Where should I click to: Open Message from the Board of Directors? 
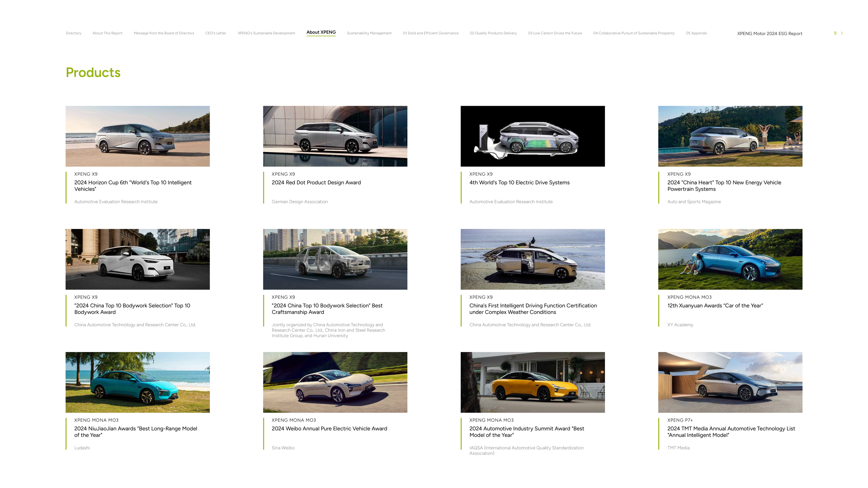(x=164, y=33)
